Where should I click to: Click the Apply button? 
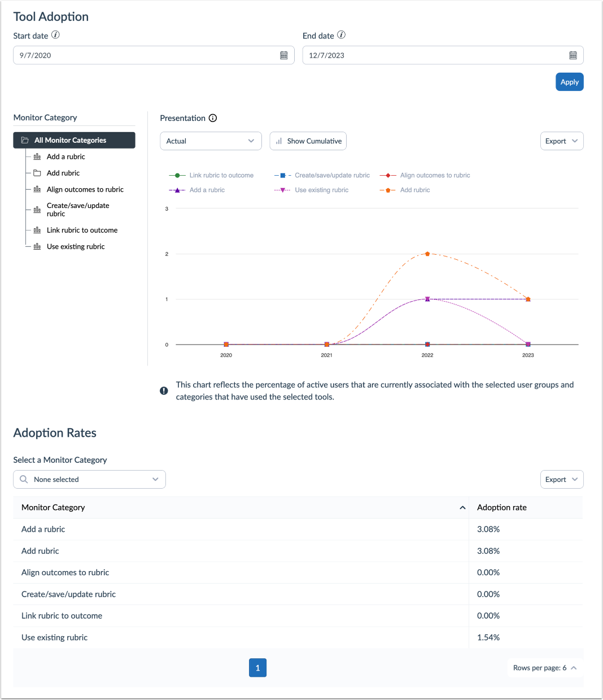click(x=569, y=81)
